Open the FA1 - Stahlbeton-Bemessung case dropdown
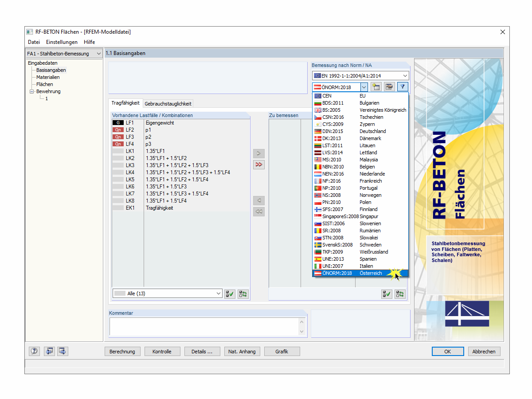The image size is (532, 399). click(64, 54)
